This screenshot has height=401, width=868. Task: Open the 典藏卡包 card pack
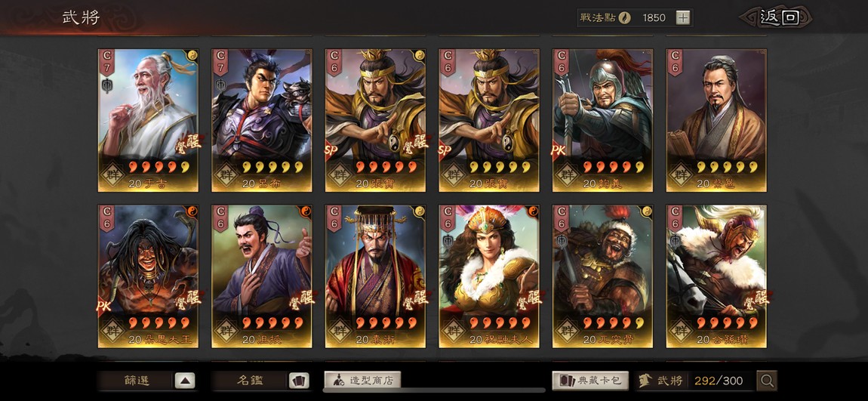point(590,381)
